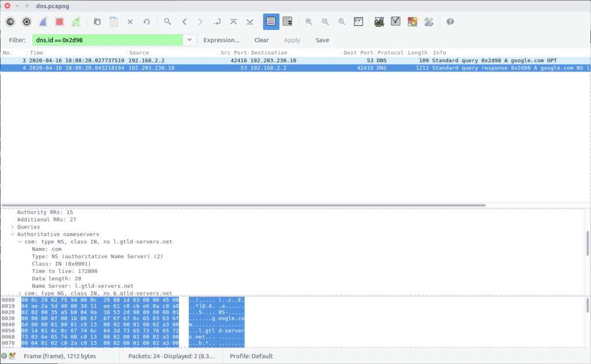
Task: Open preferences via tools icon
Action: (429, 22)
